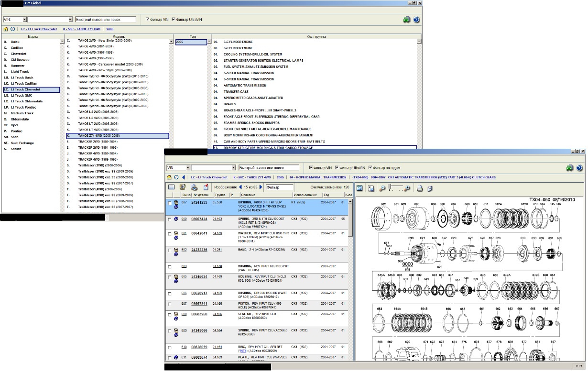Open the VIN type dropdown in front window

(188, 168)
